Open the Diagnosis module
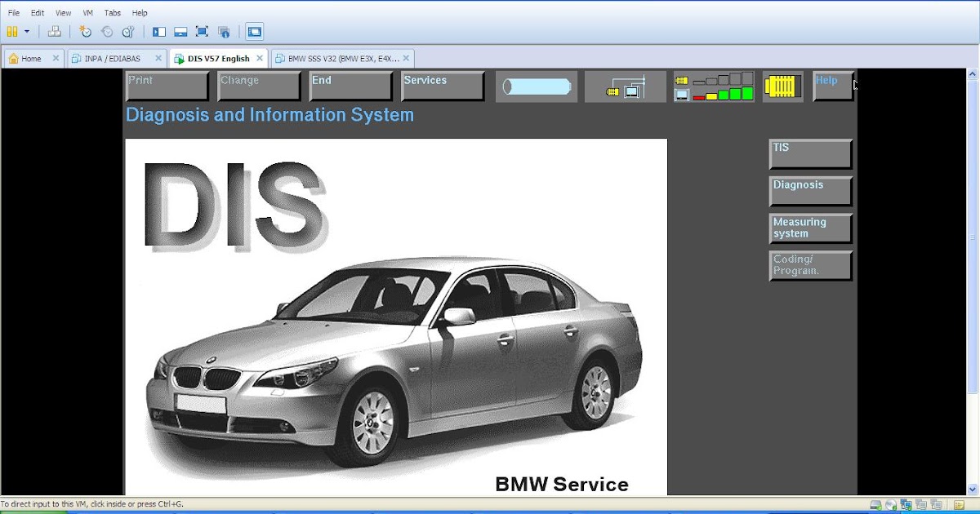This screenshot has width=980, height=514. (x=811, y=192)
